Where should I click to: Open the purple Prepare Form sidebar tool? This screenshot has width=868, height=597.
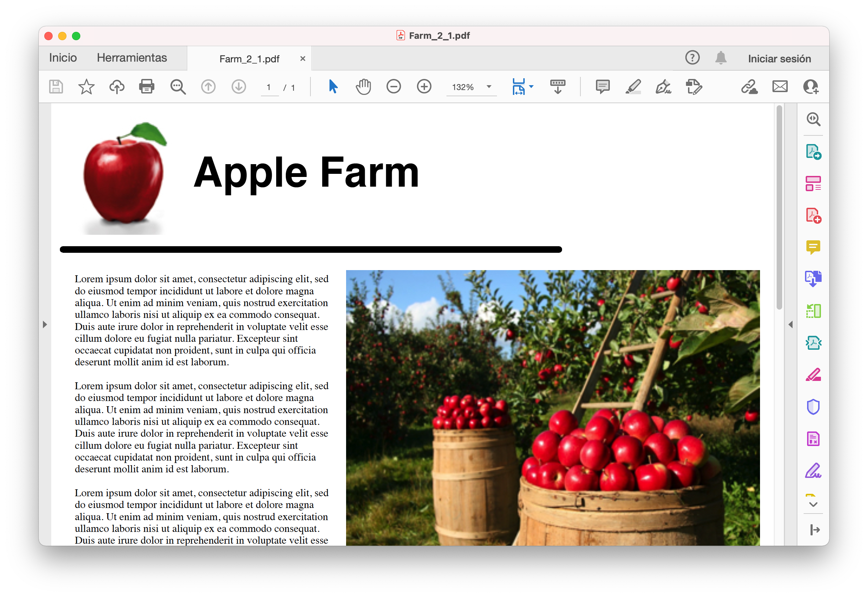tap(813, 439)
